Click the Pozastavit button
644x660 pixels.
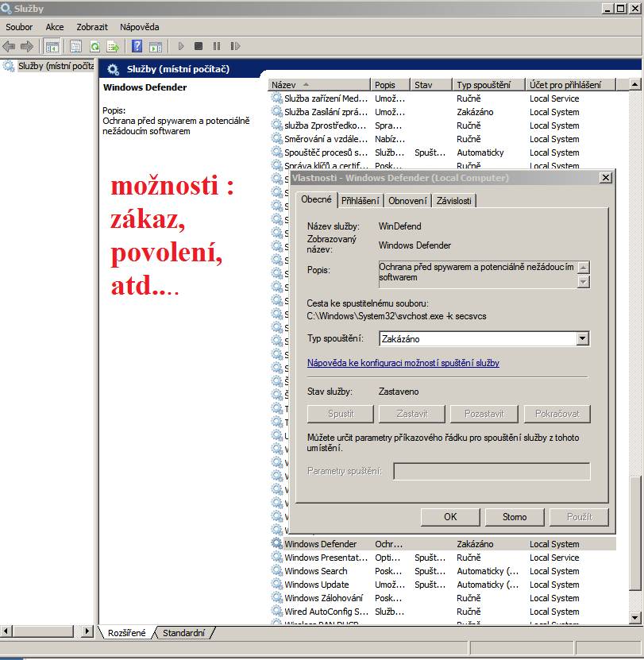(x=484, y=414)
